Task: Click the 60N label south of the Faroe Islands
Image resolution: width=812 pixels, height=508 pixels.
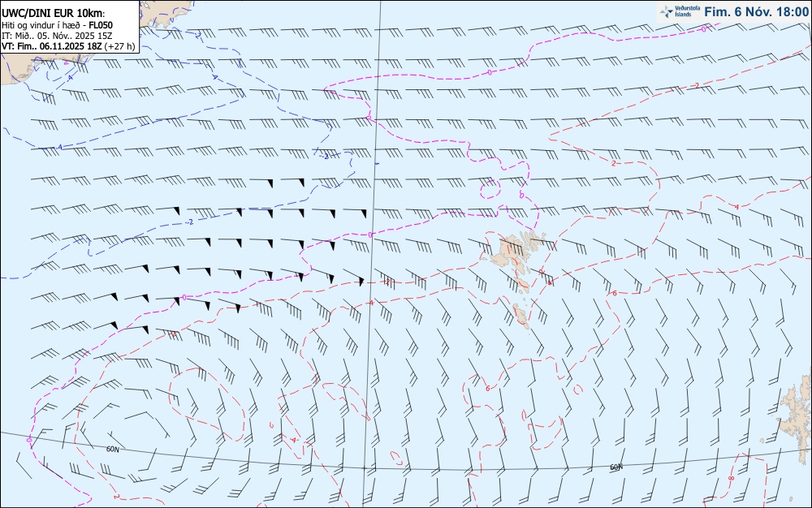Action: coord(615,467)
